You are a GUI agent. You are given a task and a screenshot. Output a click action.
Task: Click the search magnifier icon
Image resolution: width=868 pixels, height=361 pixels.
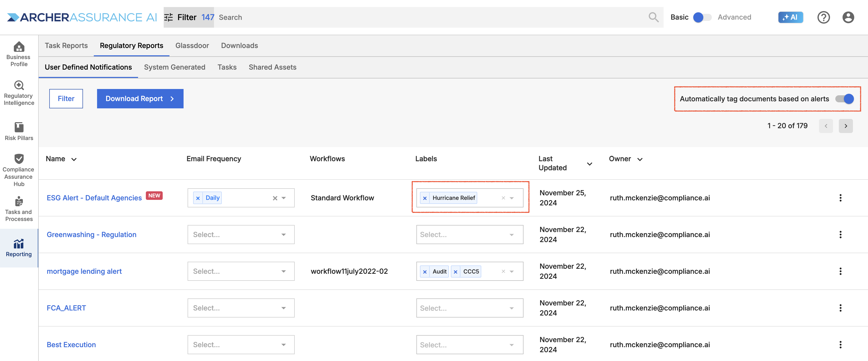(653, 17)
